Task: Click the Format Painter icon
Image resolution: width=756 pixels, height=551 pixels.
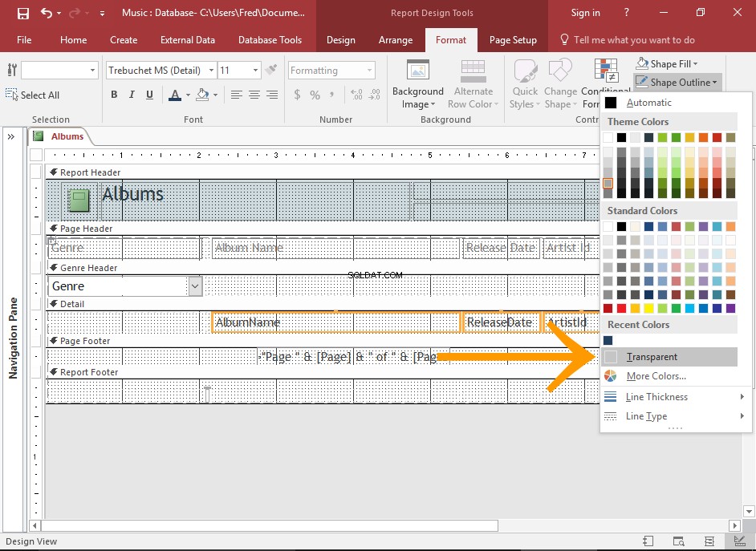Action: pyautogui.click(x=271, y=70)
